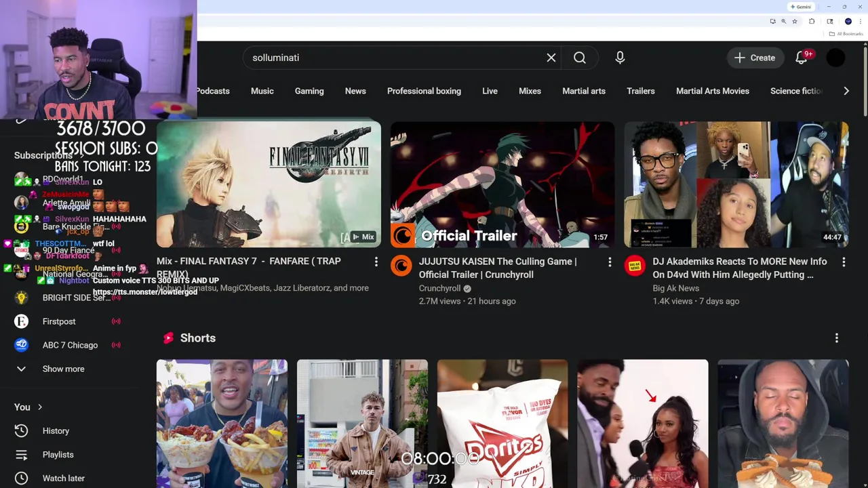Image resolution: width=868 pixels, height=488 pixels.
Task: Open Playlists in the sidebar
Action: tap(58, 454)
